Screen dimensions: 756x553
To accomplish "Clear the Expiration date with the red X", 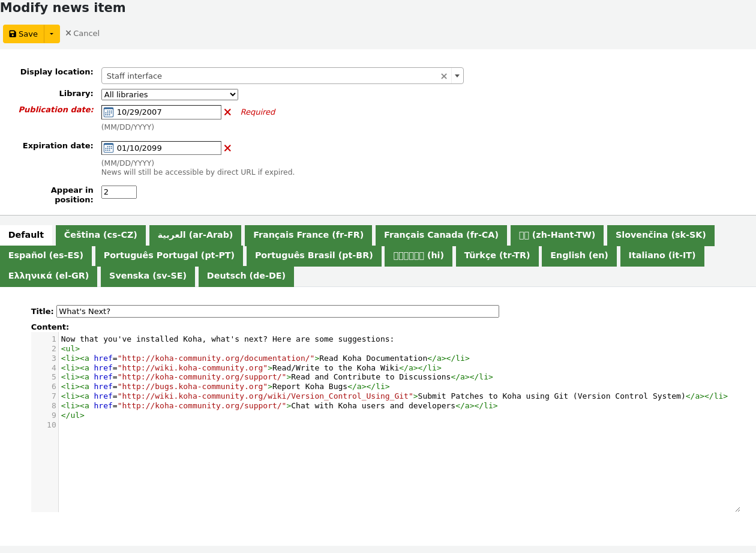I will (227, 148).
